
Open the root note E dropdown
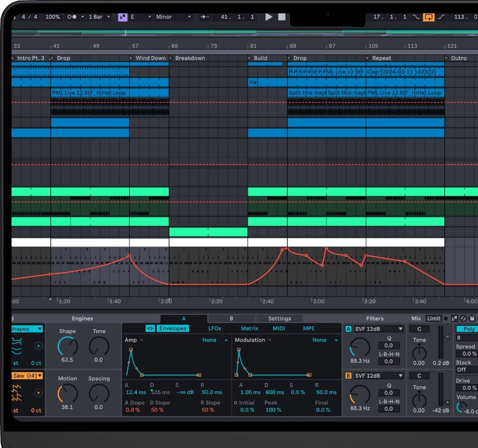coord(141,17)
